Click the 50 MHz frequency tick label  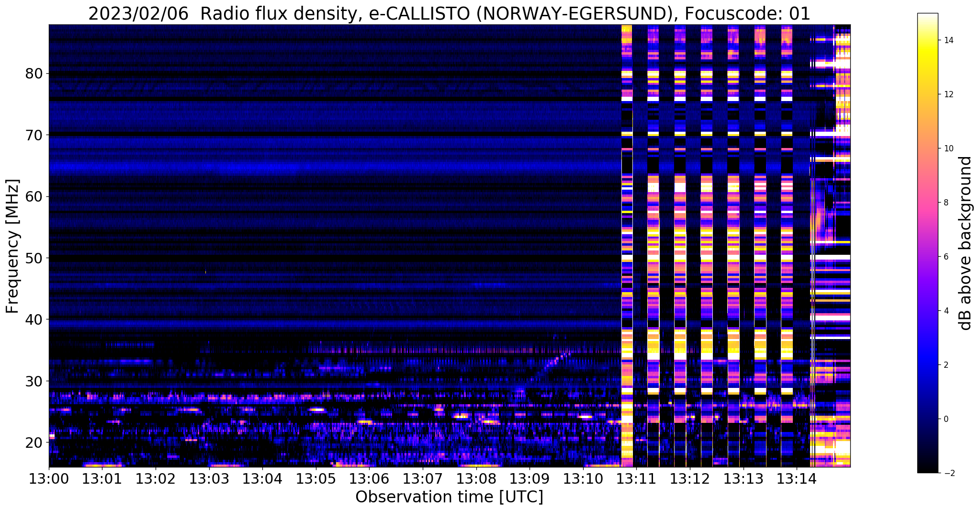[34, 258]
